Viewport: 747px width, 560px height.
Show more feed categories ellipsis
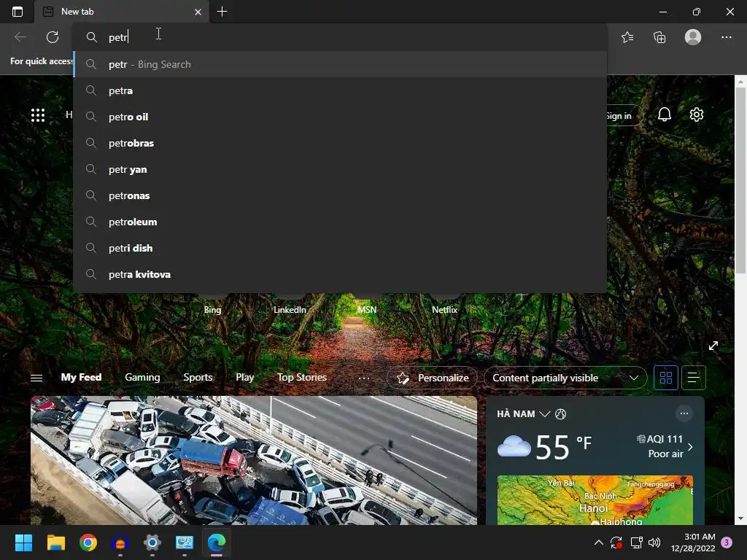pos(363,378)
